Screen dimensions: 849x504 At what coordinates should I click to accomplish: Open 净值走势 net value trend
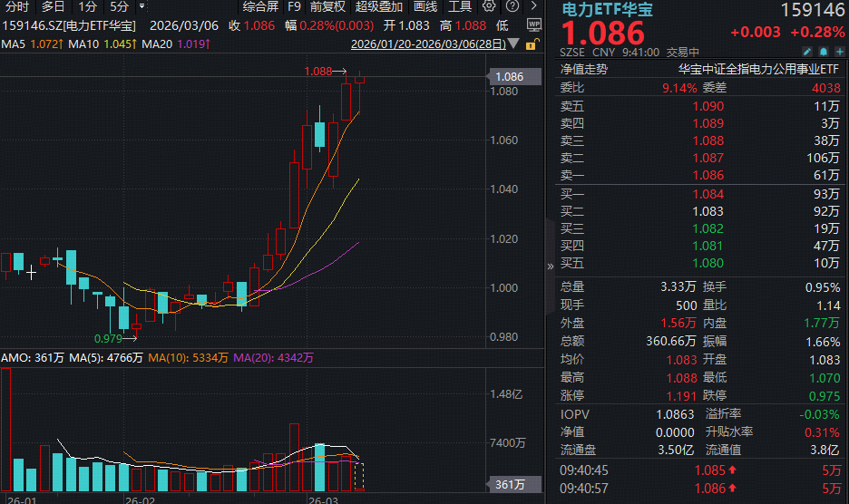click(583, 68)
